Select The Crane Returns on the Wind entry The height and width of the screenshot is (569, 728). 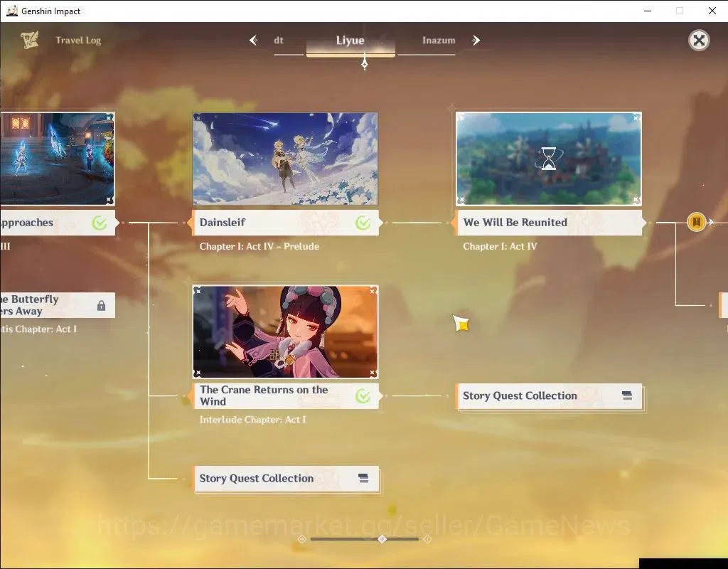tap(286, 395)
